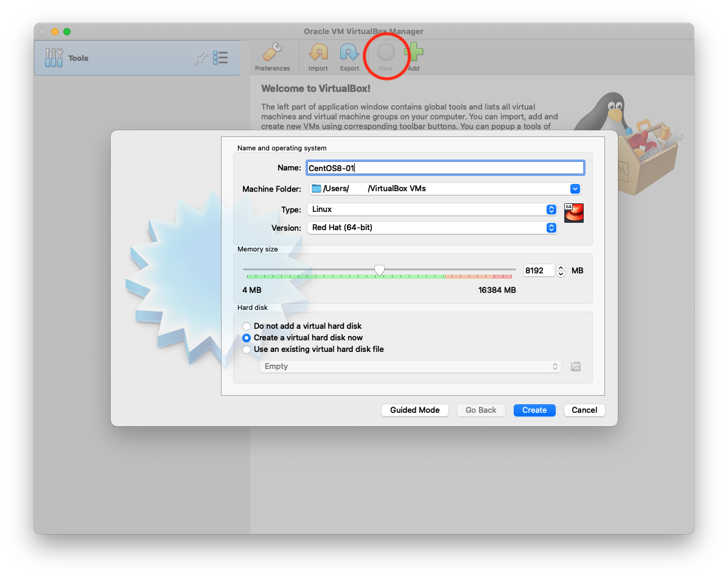Click the Red Hat OS type icon

pos(574,213)
